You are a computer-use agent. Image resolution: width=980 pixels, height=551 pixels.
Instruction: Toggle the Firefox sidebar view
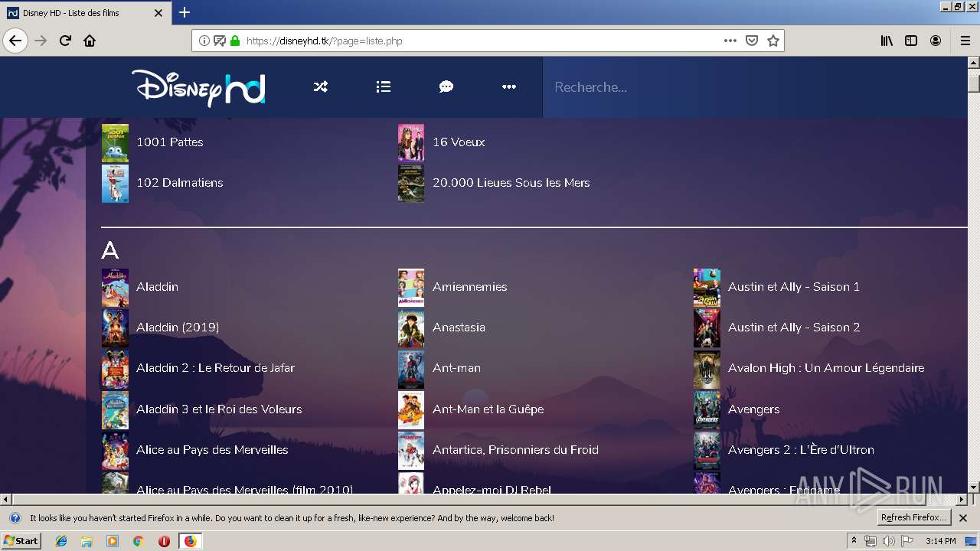[x=911, y=41]
